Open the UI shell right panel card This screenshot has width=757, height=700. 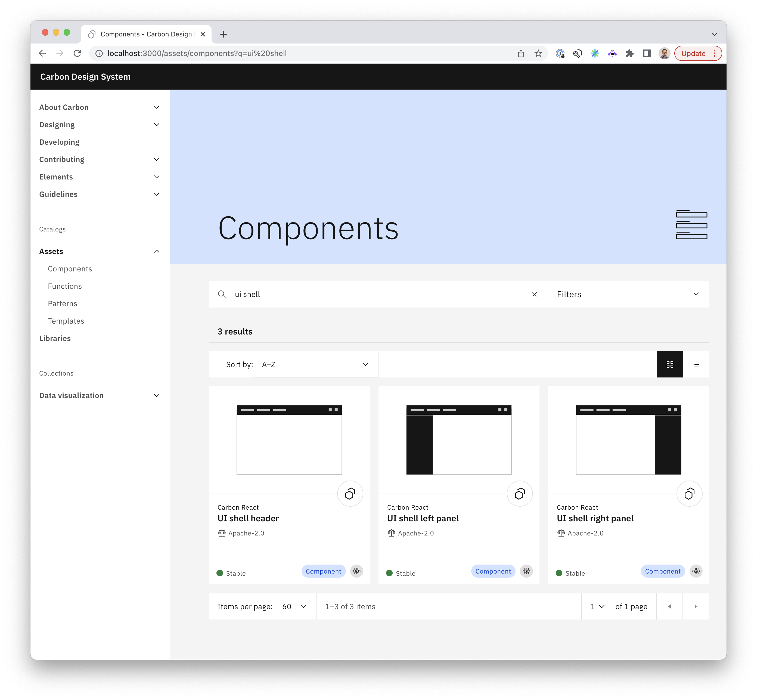[x=595, y=518]
